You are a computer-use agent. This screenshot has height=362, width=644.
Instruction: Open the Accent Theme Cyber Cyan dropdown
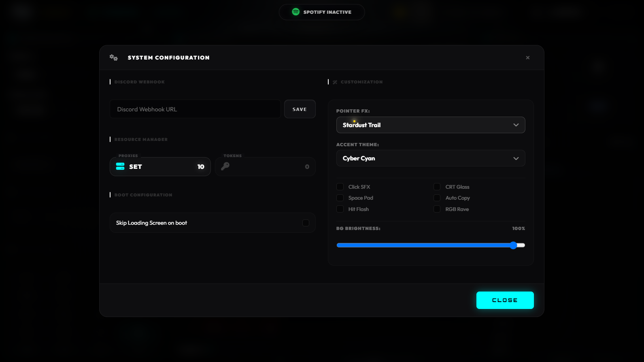[x=431, y=158]
